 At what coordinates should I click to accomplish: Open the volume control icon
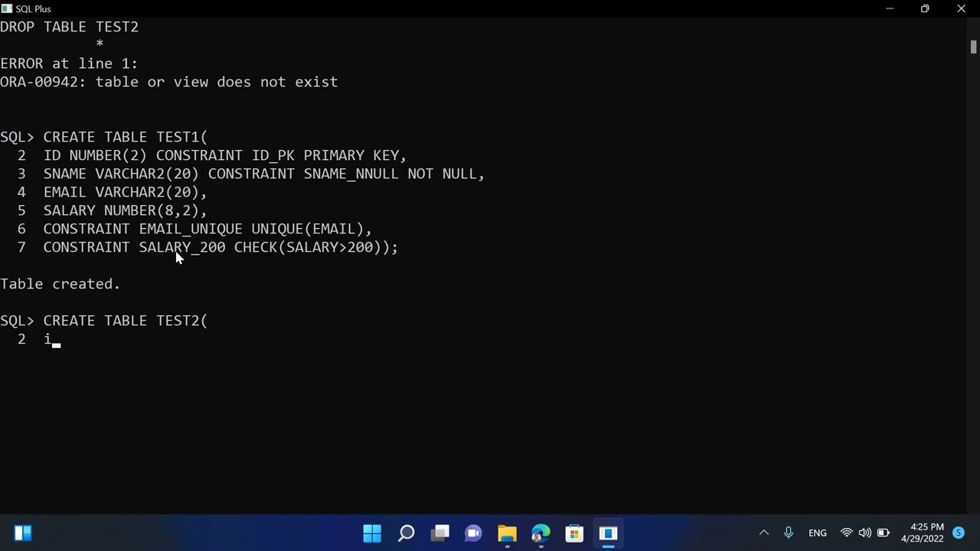(x=864, y=533)
